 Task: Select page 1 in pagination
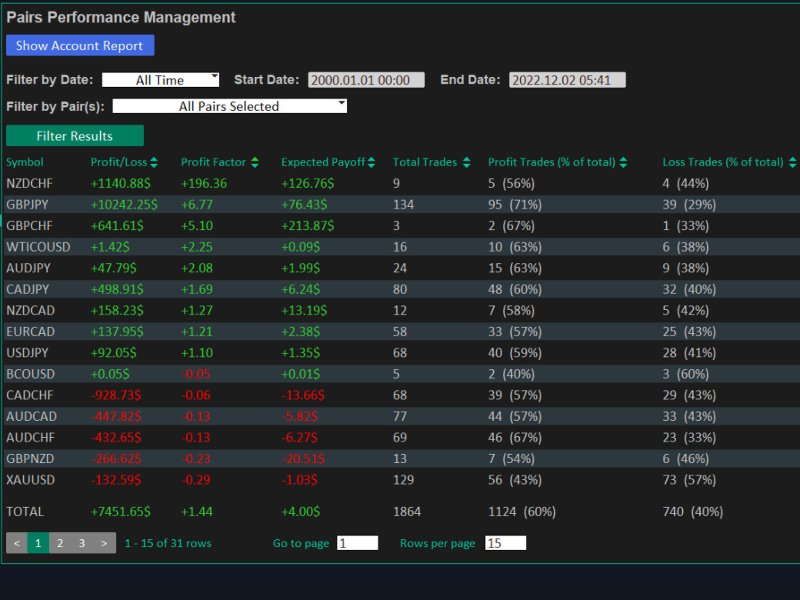(38, 543)
